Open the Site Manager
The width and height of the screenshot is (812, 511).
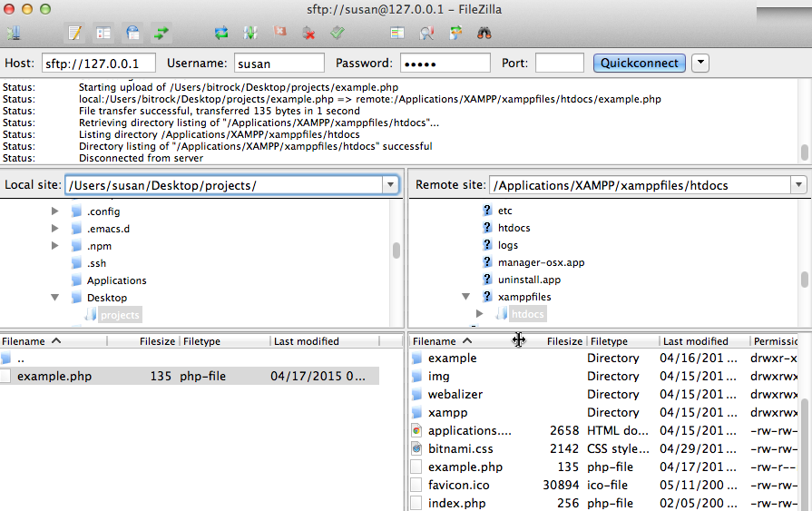[x=14, y=34]
